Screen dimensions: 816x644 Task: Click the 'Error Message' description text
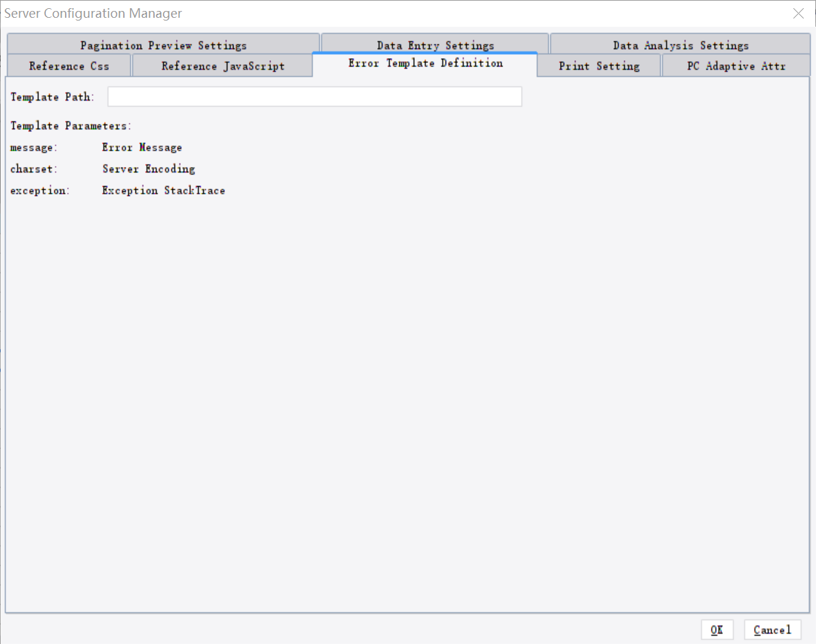pos(142,148)
